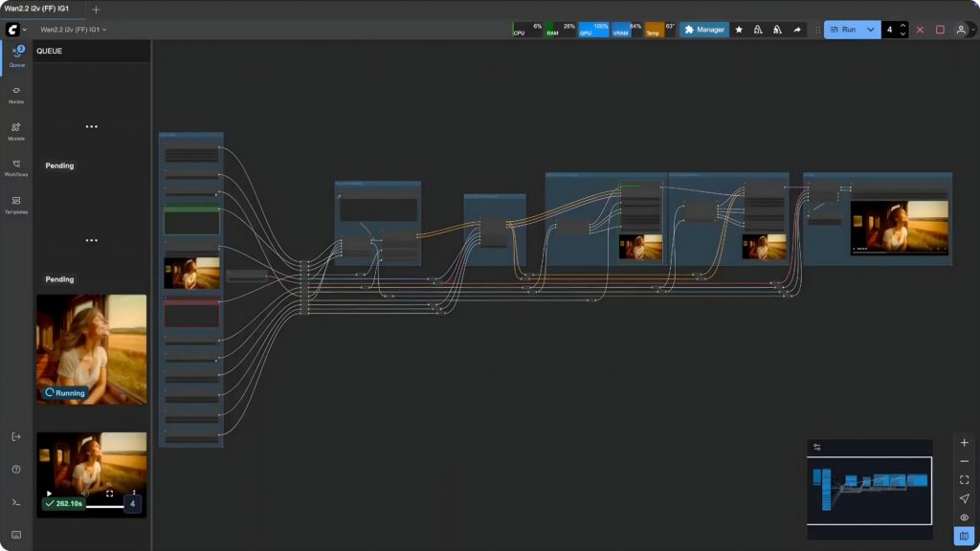This screenshot has height=551, width=980.
Task: Open the Workflows sidebar panel
Action: click(16, 166)
